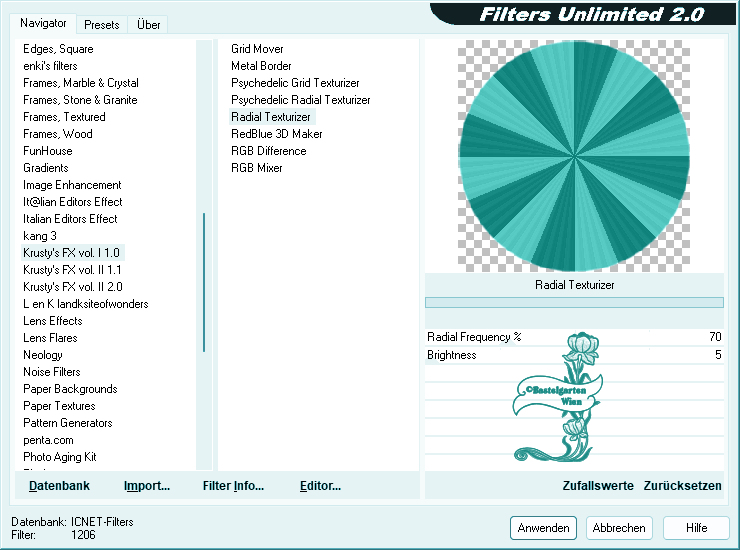Select Krusty's FX vol. II 2.0
The image size is (740, 550).
[73, 287]
